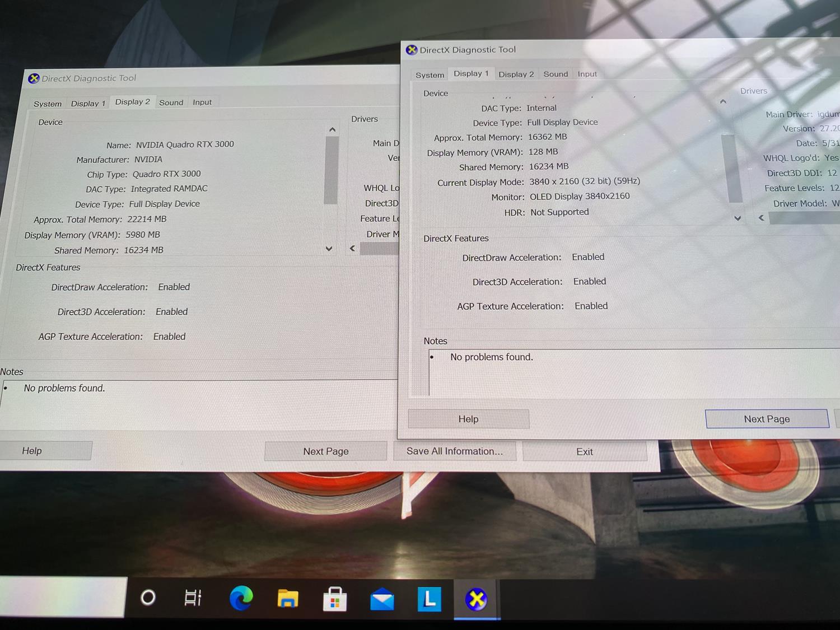Open Input tab in right window
This screenshot has height=630, width=840.
587,74
